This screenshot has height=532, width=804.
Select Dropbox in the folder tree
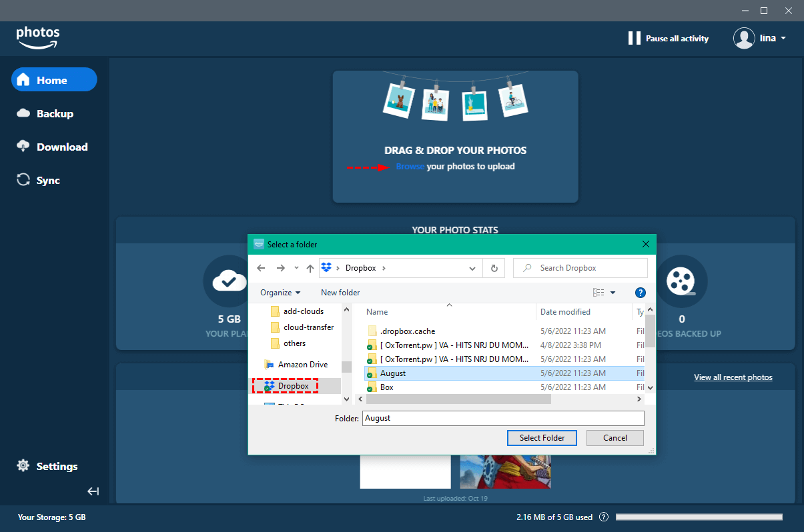(x=293, y=386)
